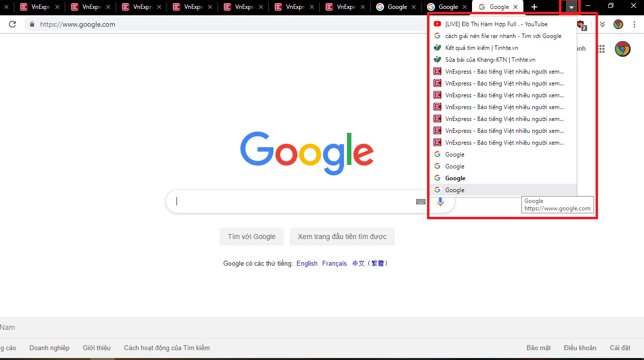The height and width of the screenshot is (360, 644).
Task: Close the active Google tab
Action: (x=515, y=7)
